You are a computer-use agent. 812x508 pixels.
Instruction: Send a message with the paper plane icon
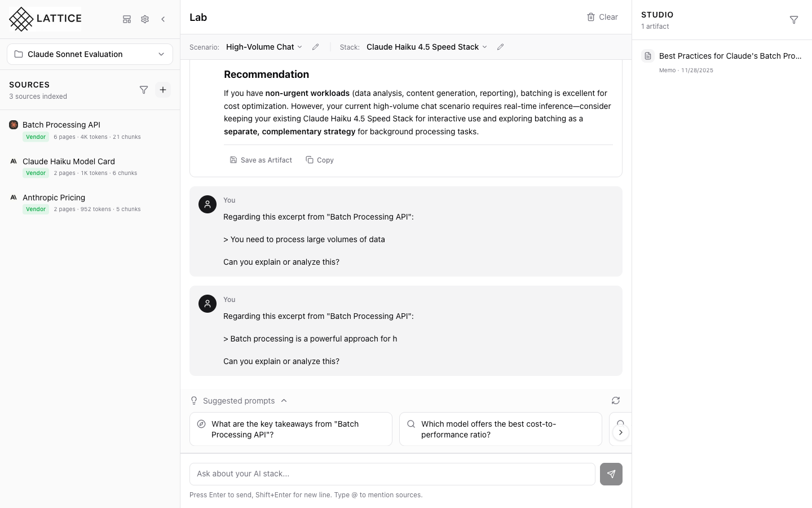[x=611, y=474]
